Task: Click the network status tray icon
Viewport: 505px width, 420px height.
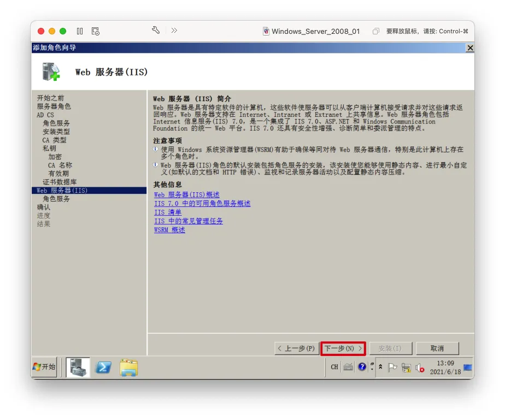Action: point(406,368)
